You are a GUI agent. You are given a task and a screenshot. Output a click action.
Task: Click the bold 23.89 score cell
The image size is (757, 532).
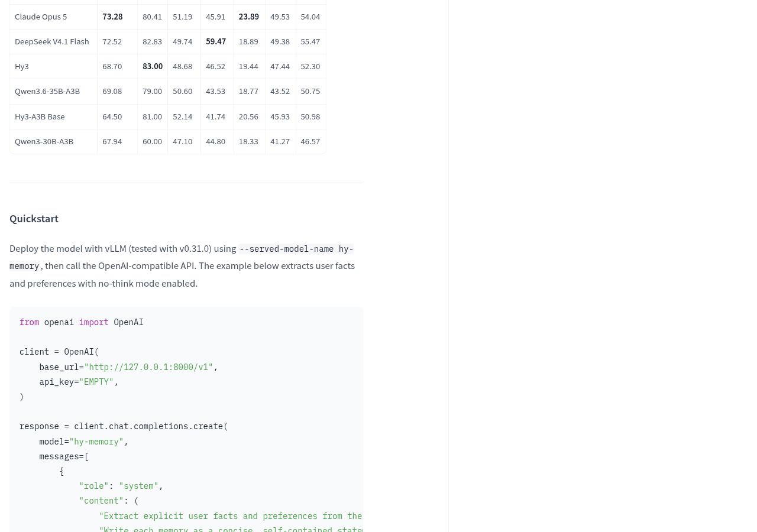249,17
